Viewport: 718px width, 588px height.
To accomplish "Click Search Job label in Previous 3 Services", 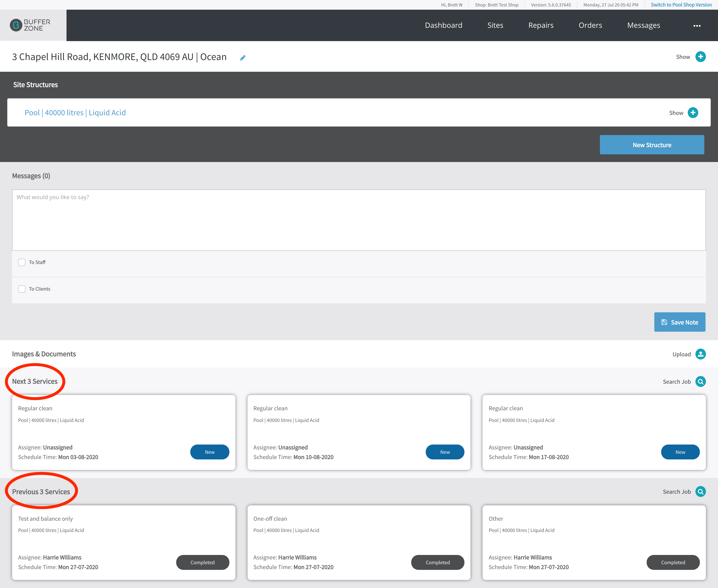I will (x=677, y=492).
